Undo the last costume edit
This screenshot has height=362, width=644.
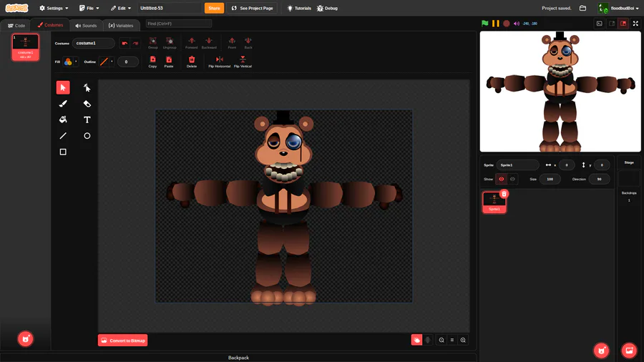[x=125, y=43]
